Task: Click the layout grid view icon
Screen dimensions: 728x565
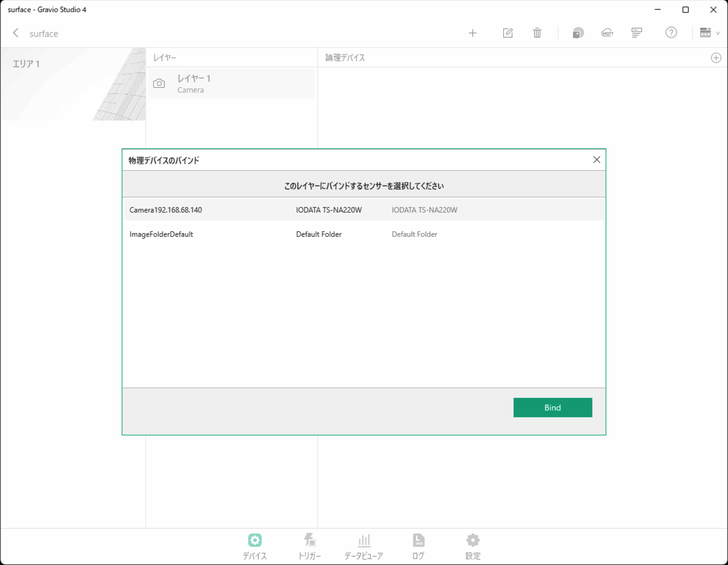Action: click(705, 33)
